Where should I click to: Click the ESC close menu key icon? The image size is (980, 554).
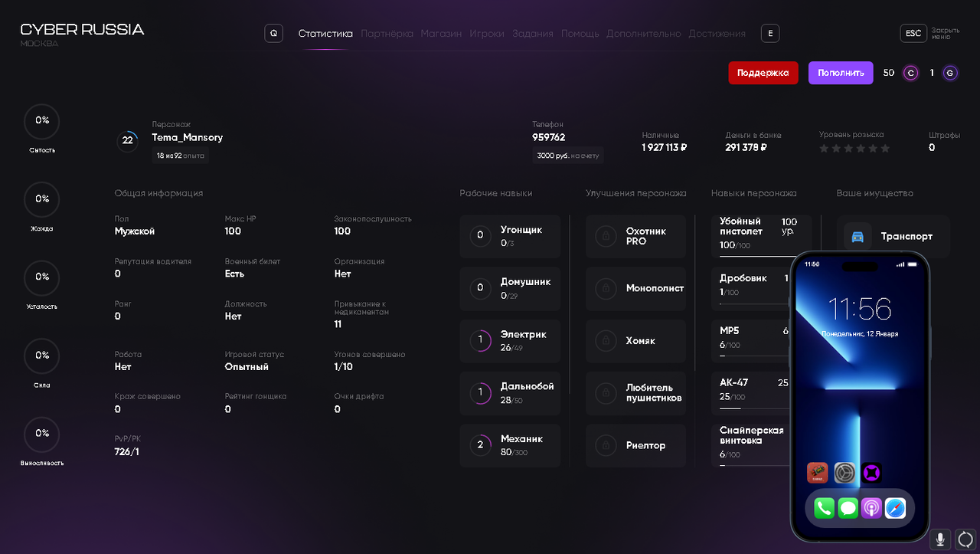913,33
